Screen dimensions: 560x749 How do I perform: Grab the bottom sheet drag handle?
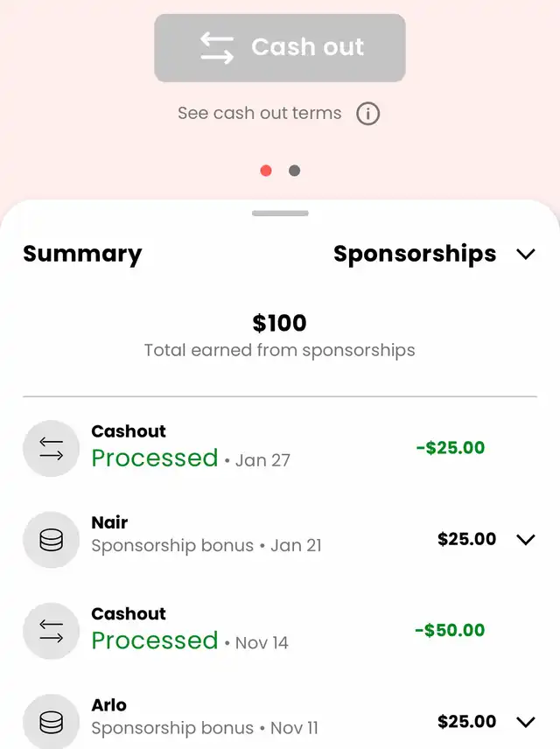tap(280, 213)
